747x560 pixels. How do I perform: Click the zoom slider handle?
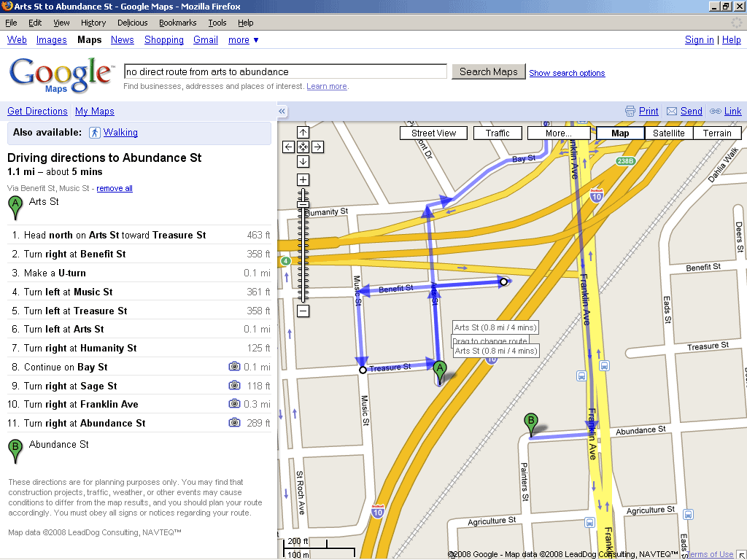(303, 205)
